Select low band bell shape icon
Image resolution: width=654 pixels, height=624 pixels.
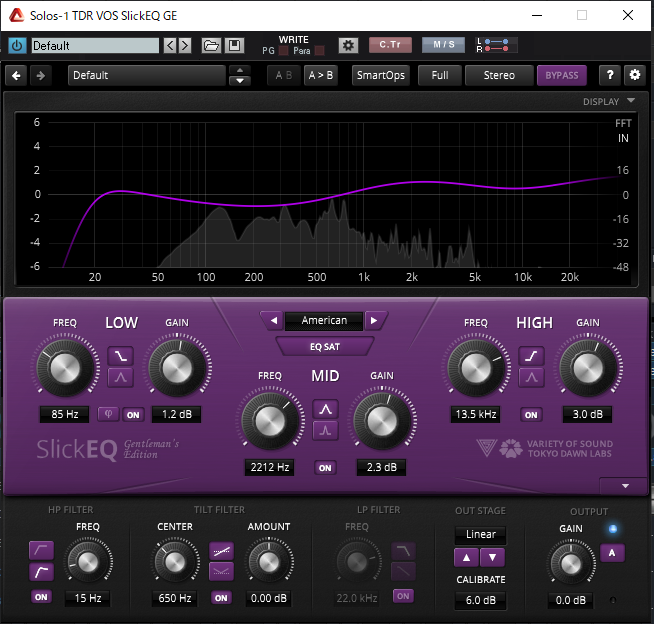tap(121, 377)
